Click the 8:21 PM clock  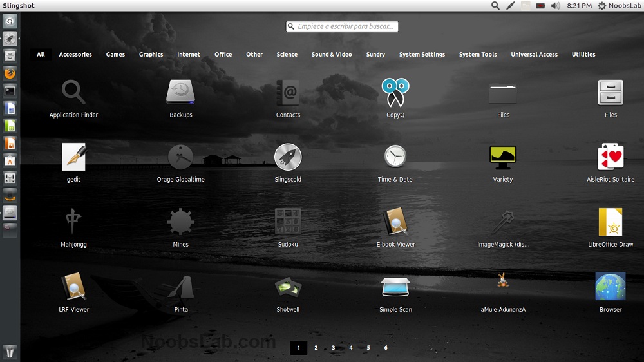[579, 6]
